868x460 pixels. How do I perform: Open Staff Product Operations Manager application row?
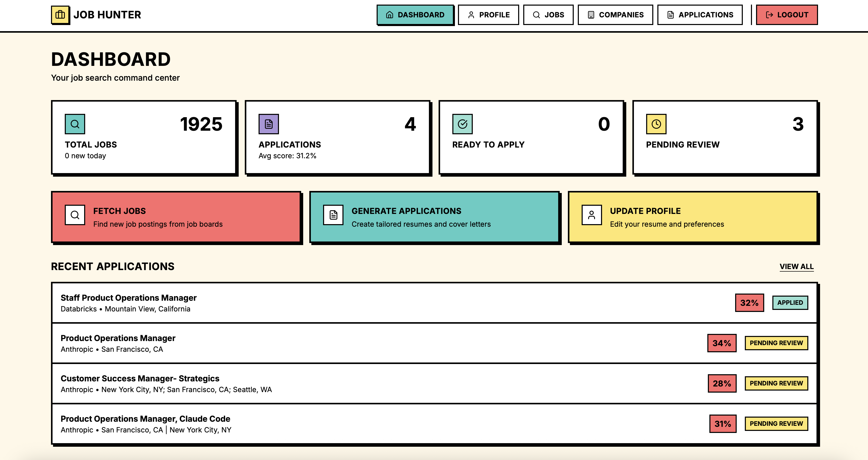pyautogui.click(x=128, y=298)
